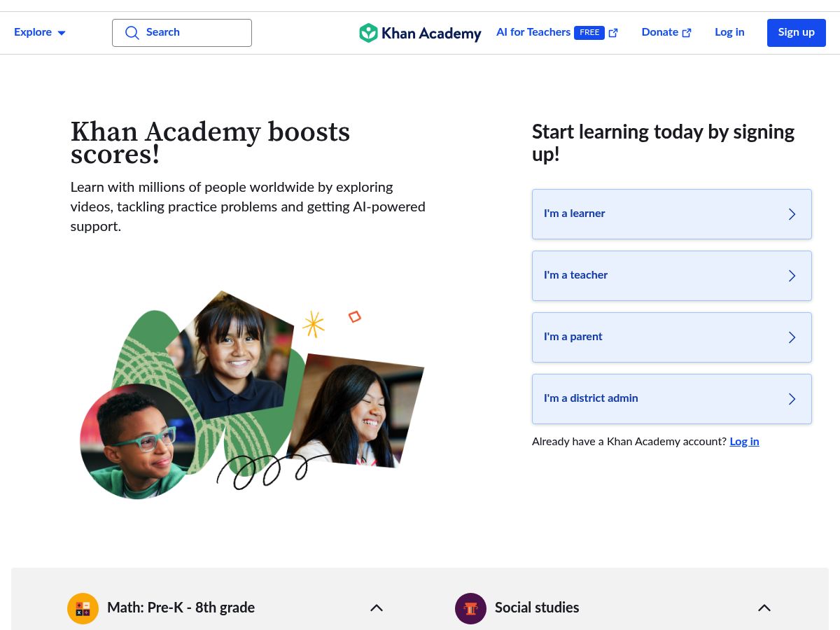Collapse the Social studies section

click(764, 608)
